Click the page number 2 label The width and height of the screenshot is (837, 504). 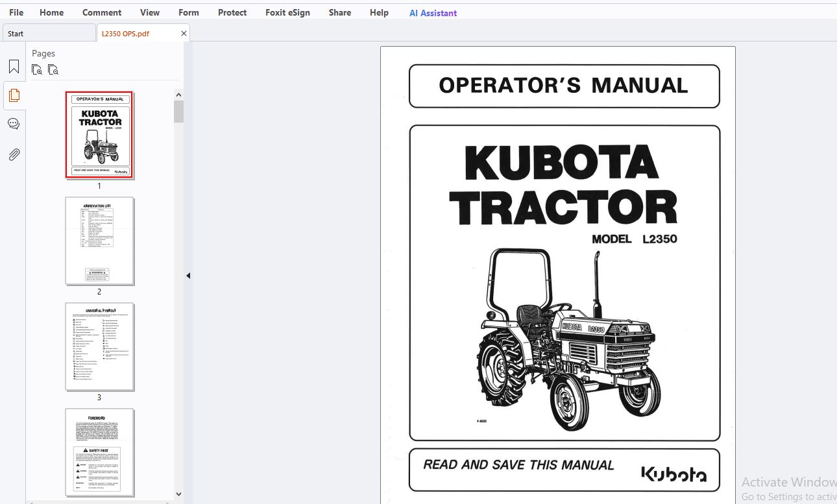click(99, 292)
